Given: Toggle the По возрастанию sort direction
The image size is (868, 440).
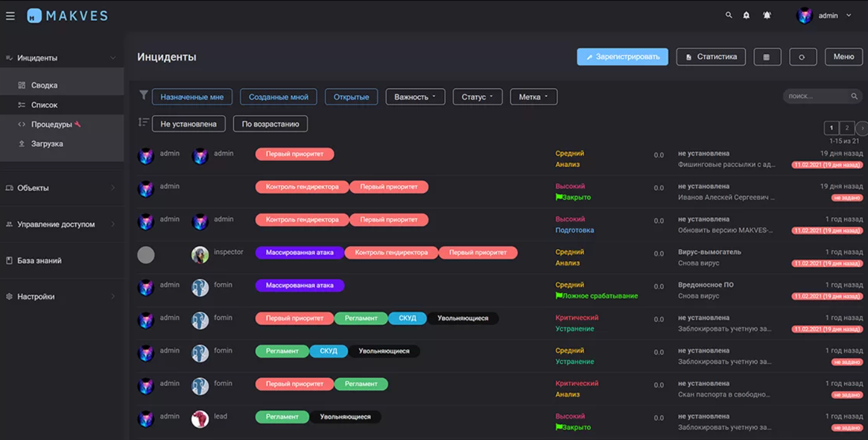Looking at the screenshot, I should 270,124.
